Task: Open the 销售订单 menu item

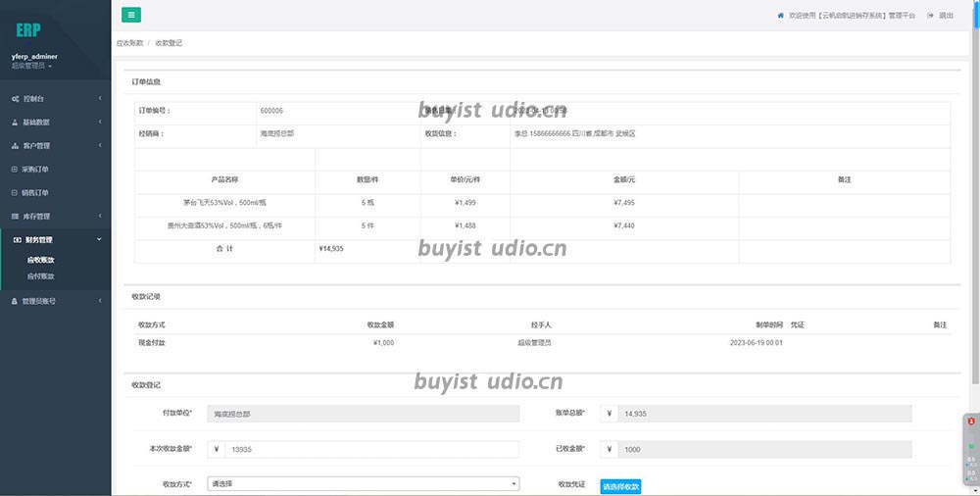Action: click(35, 193)
